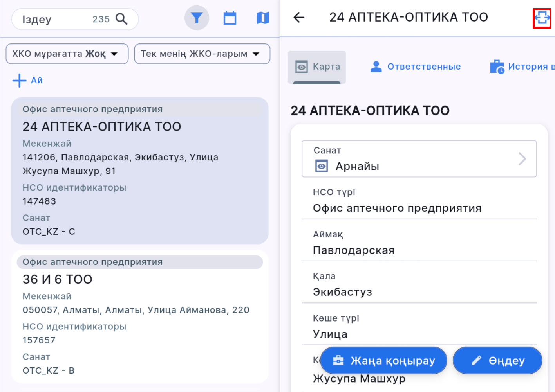Click the eye icon next to Арнайы

click(x=321, y=166)
